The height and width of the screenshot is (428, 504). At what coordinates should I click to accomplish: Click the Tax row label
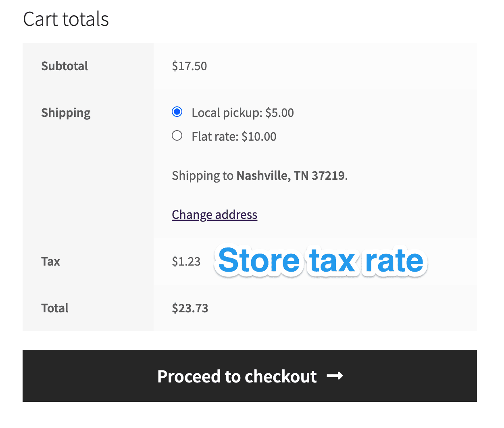click(x=50, y=262)
